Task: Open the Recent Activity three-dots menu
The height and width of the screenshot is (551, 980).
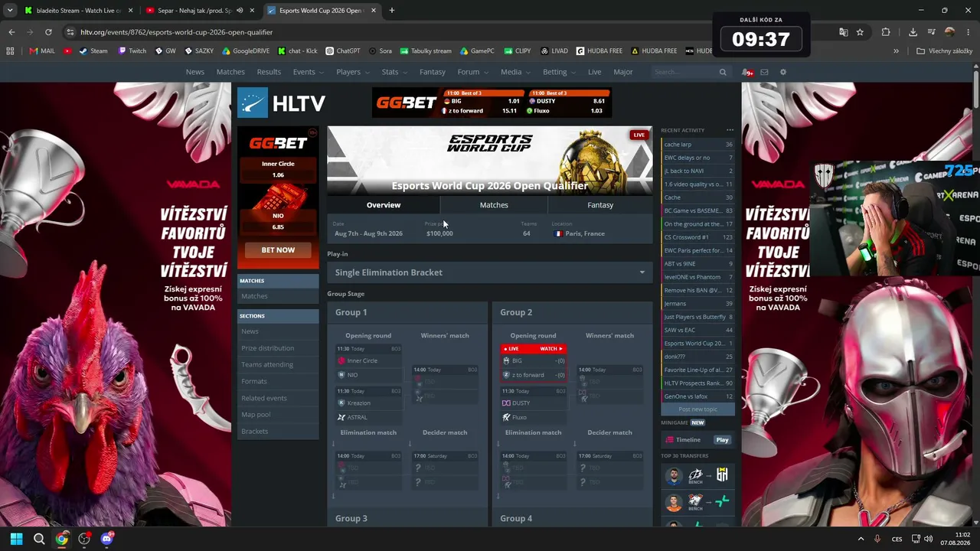Action: [730, 130]
